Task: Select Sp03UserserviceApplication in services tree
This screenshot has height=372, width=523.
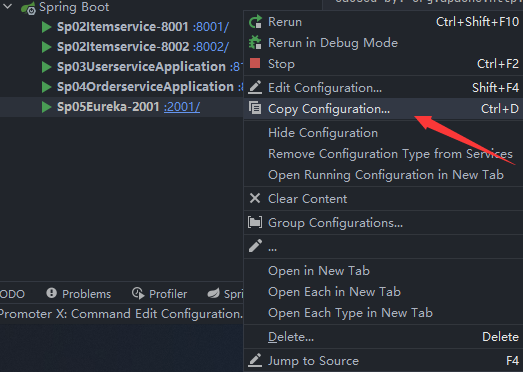Action: click(141, 67)
